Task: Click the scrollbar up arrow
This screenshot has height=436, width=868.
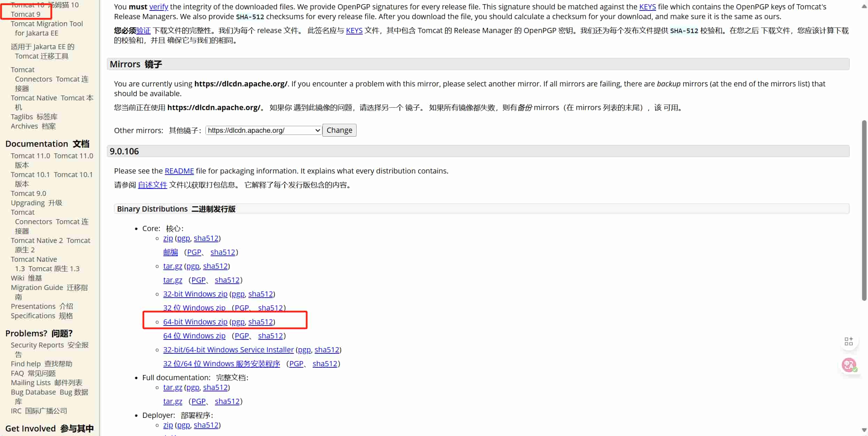Action: (864, 6)
